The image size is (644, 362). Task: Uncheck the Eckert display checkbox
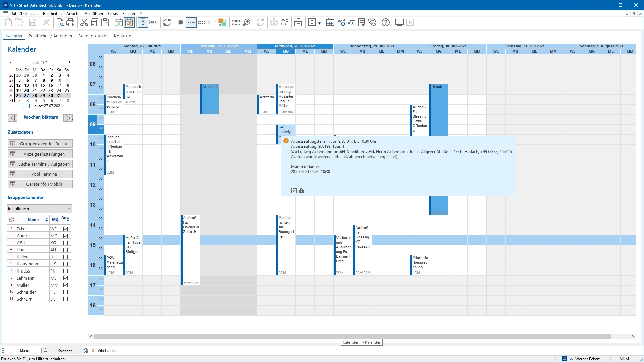66,229
